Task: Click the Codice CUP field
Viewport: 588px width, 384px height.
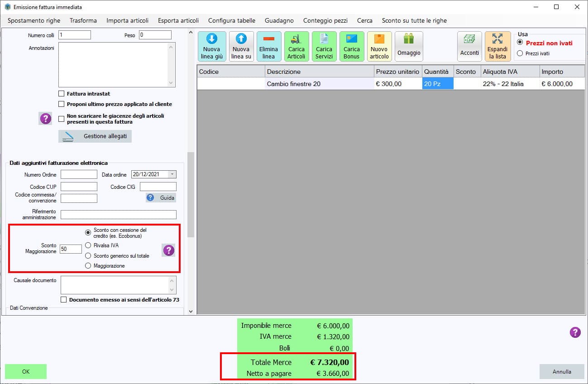Action: tap(79, 187)
